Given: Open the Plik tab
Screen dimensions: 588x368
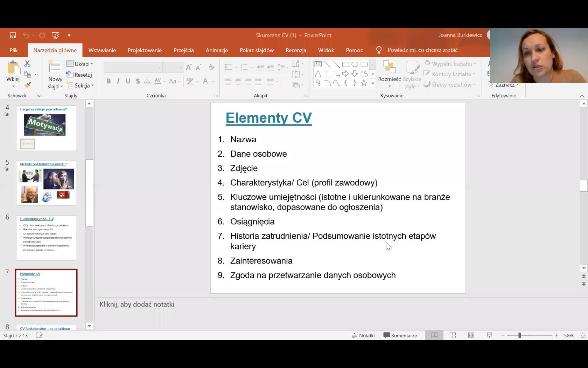Looking at the screenshot, I should tap(14, 50).
